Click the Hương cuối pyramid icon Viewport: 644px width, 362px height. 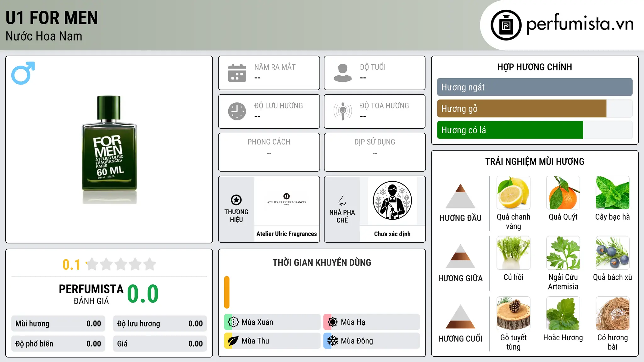point(460,316)
